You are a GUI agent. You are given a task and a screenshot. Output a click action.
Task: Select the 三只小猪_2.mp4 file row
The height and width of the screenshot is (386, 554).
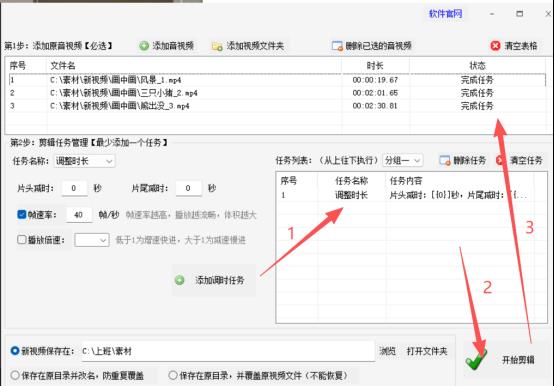click(x=277, y=93)
